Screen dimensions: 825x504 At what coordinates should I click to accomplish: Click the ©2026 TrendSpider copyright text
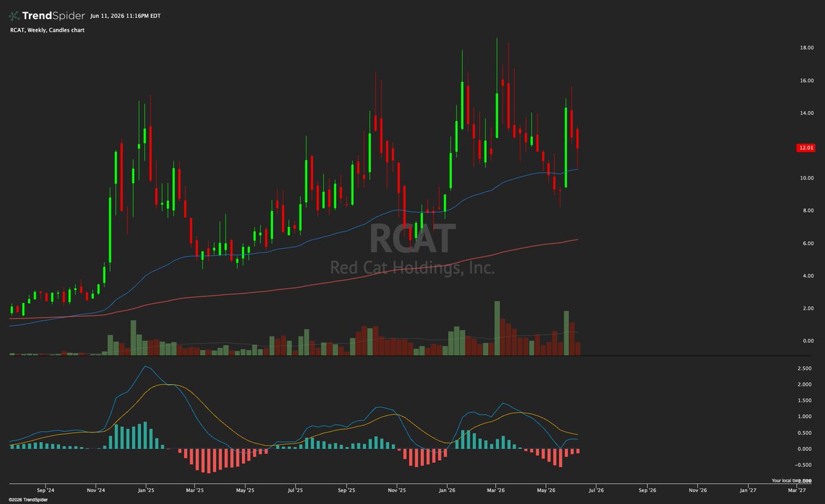point(27,500)
